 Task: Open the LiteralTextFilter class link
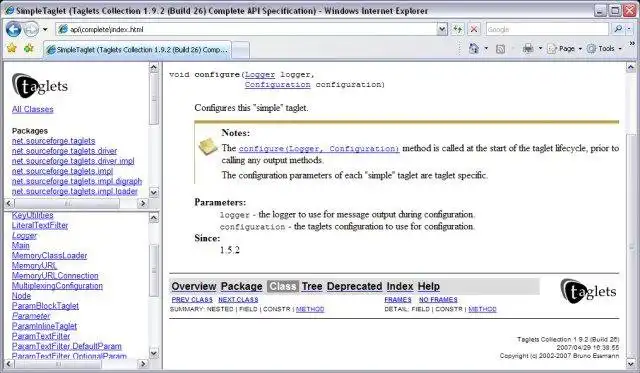coord(40,225)
